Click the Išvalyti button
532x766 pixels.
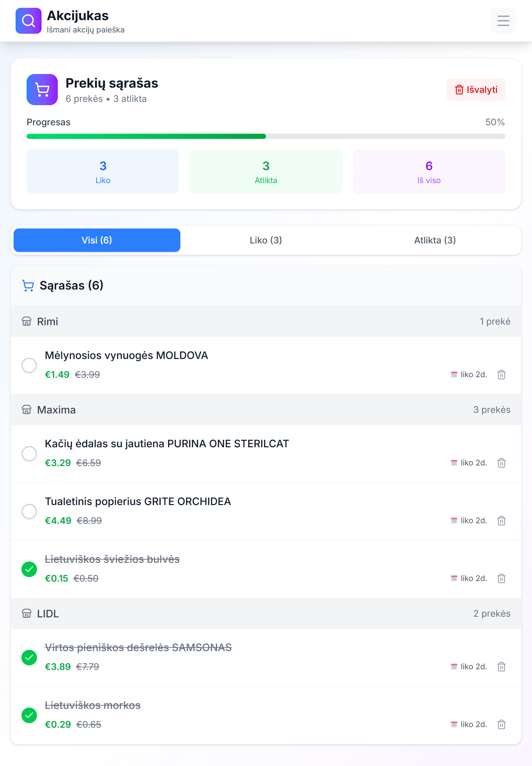(476, 89)
